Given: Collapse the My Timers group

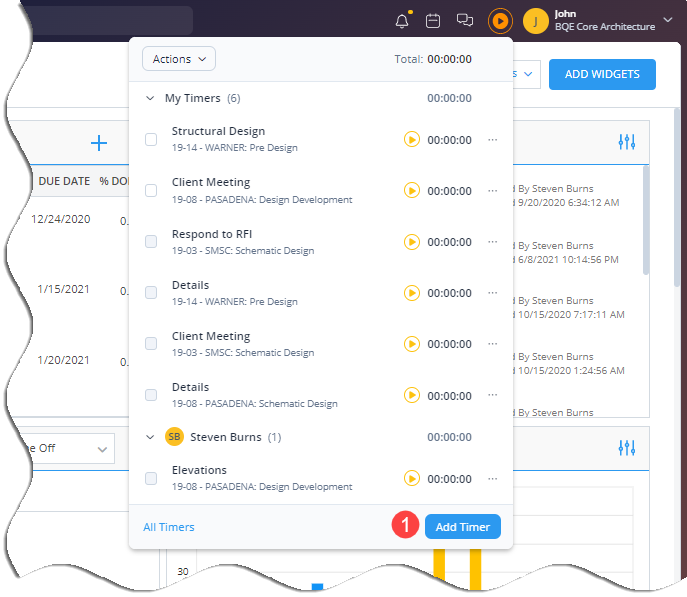Looking at the screenshot, I should (150, 99).
